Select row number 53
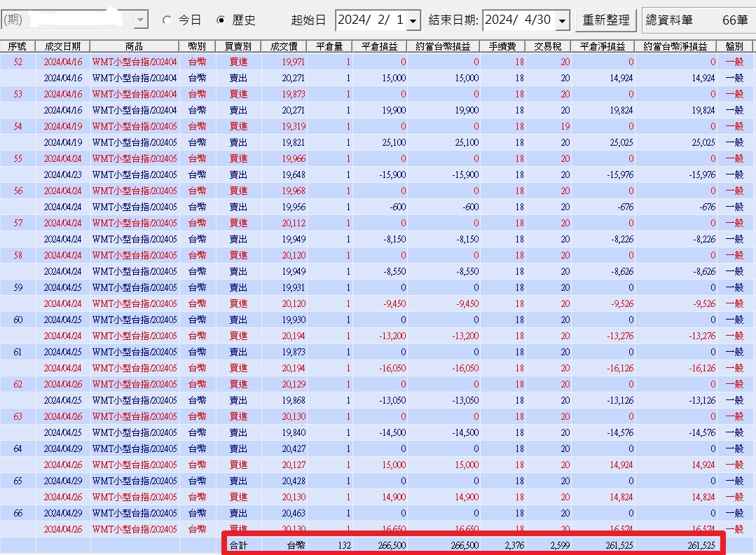This screenshot has height=555, width=756. [18, 94]
